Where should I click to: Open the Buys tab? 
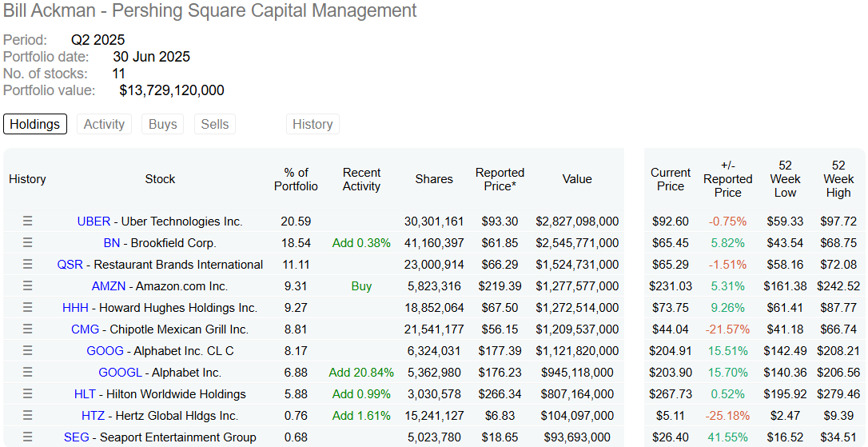[163, 124]
